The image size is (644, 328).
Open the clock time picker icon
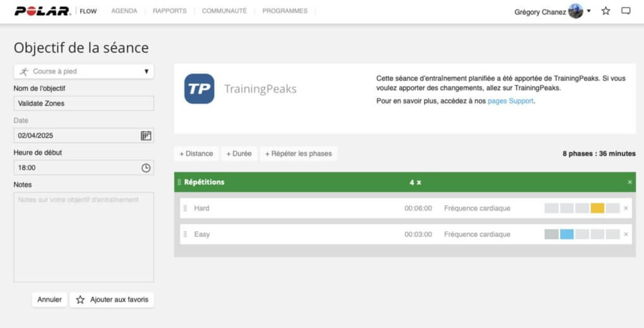click(146, 168)
